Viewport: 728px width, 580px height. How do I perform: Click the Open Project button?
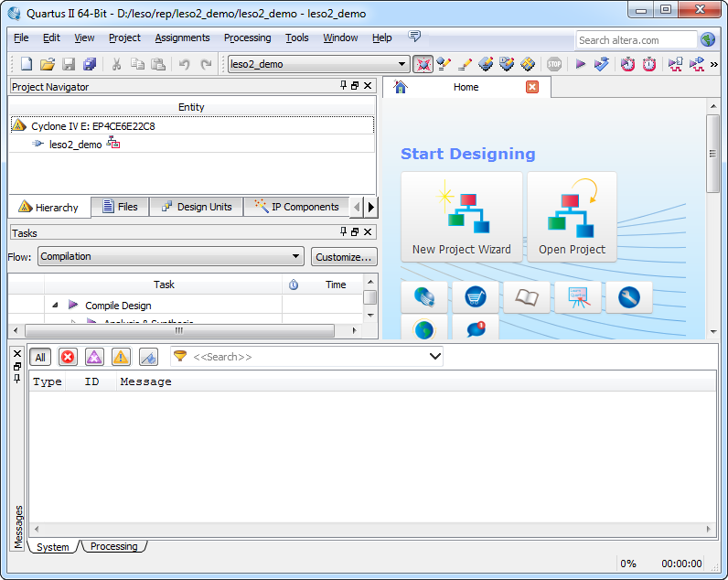point(572,217)
